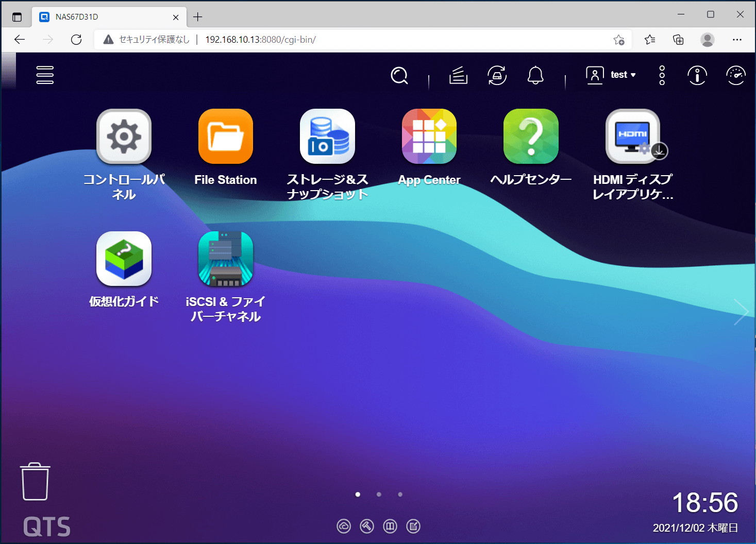Viewport: 756px width, 544px height.
Task: Open the vertical three-dot More menu
Action: [x=662, y=75]
